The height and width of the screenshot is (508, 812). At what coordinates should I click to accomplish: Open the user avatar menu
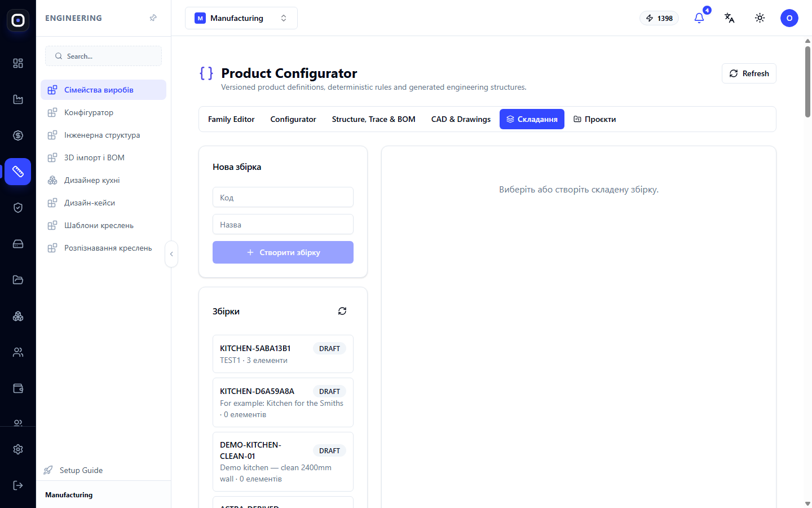point(789,18)
